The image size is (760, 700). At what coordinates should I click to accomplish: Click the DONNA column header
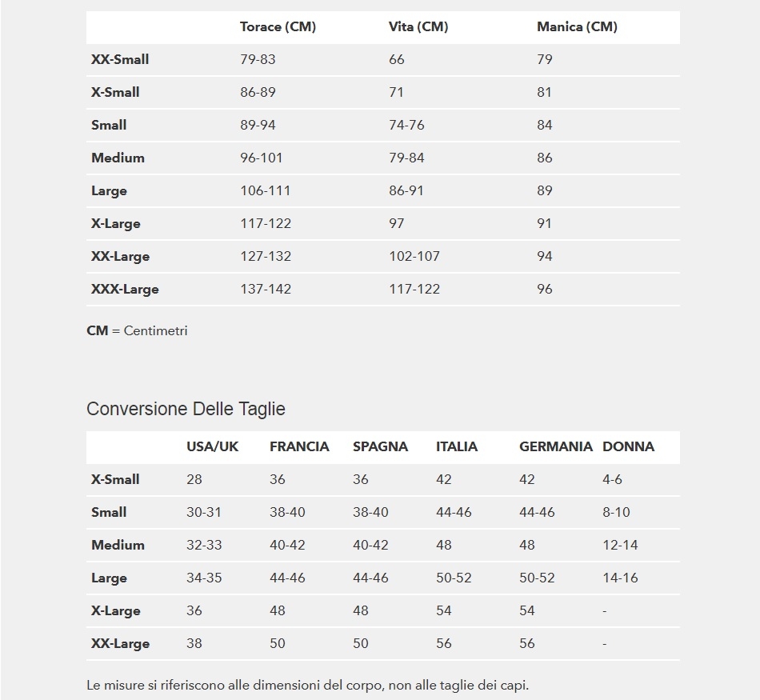(x=628, y=447)
